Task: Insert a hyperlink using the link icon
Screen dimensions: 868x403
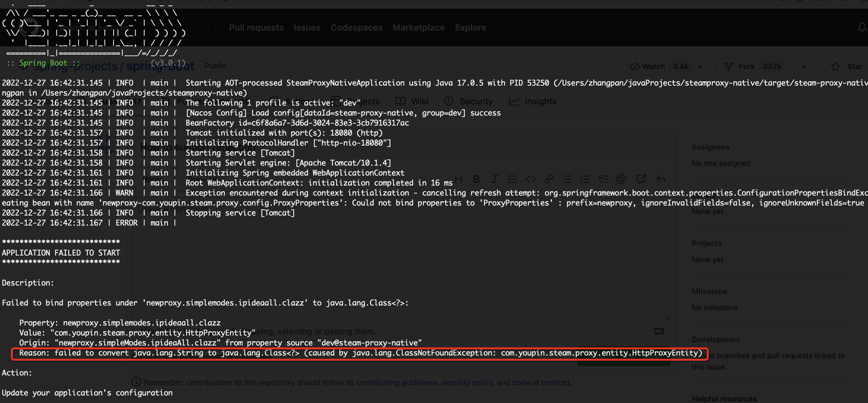Action: [x=549, y=179]
